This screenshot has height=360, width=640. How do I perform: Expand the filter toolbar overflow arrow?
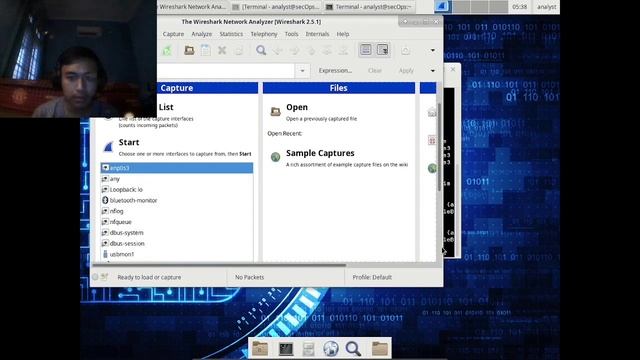coord(433,71)
